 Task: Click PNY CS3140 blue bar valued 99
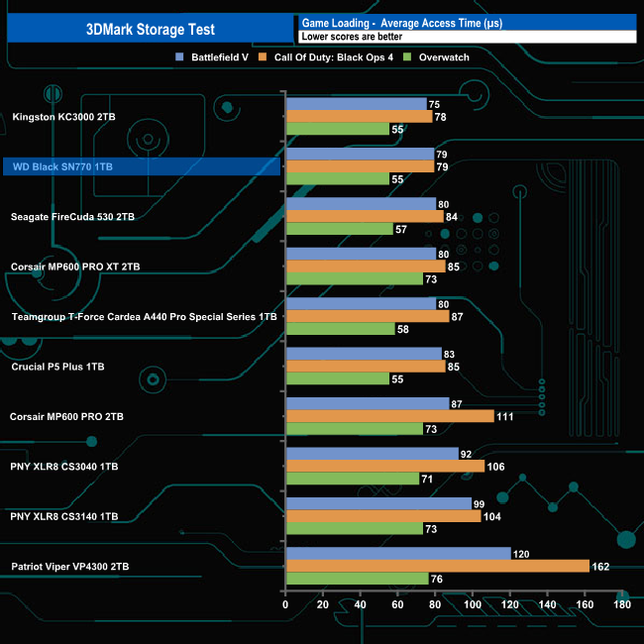(x=379, y=503)
